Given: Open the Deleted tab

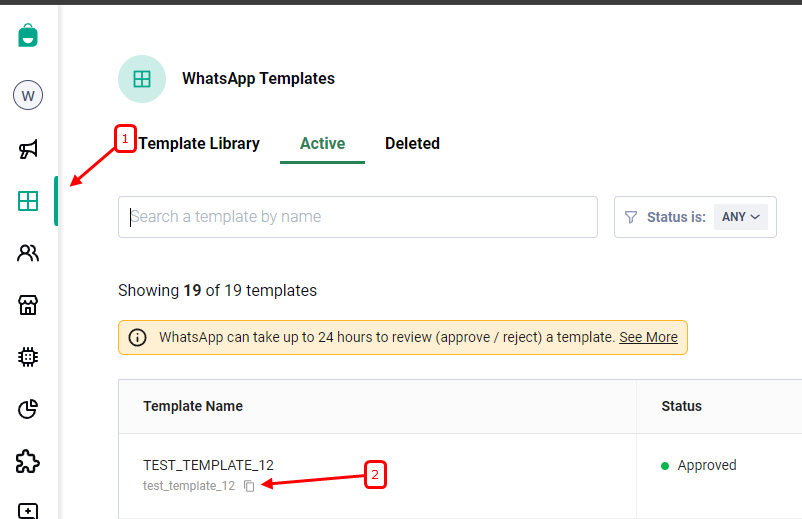Looking at the screenshot, I should coord(412,143).
